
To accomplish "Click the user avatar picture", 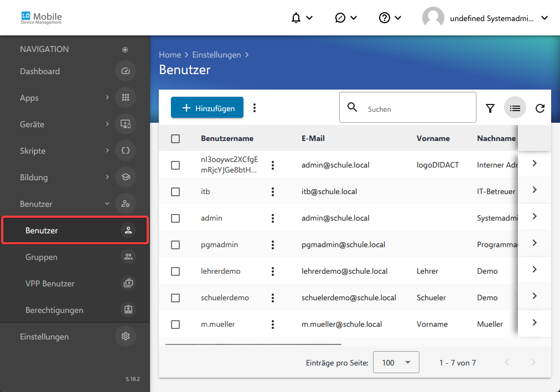I will pyautogui.click(x=433, y=18).
